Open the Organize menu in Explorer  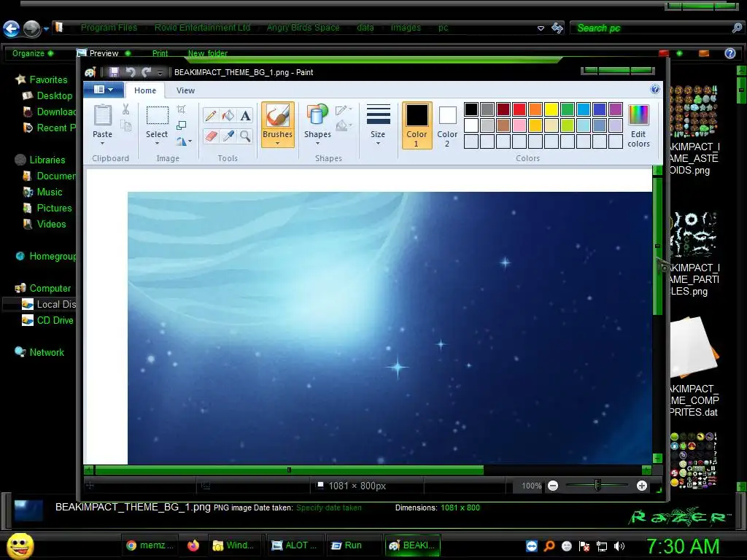point(32,52)
